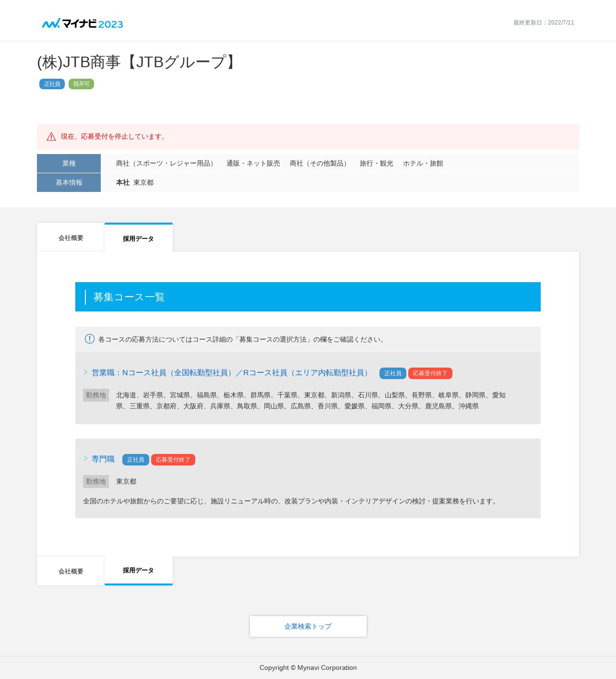
Task: Click 各コースの応募方法 info text
Action: click(243, 339)
